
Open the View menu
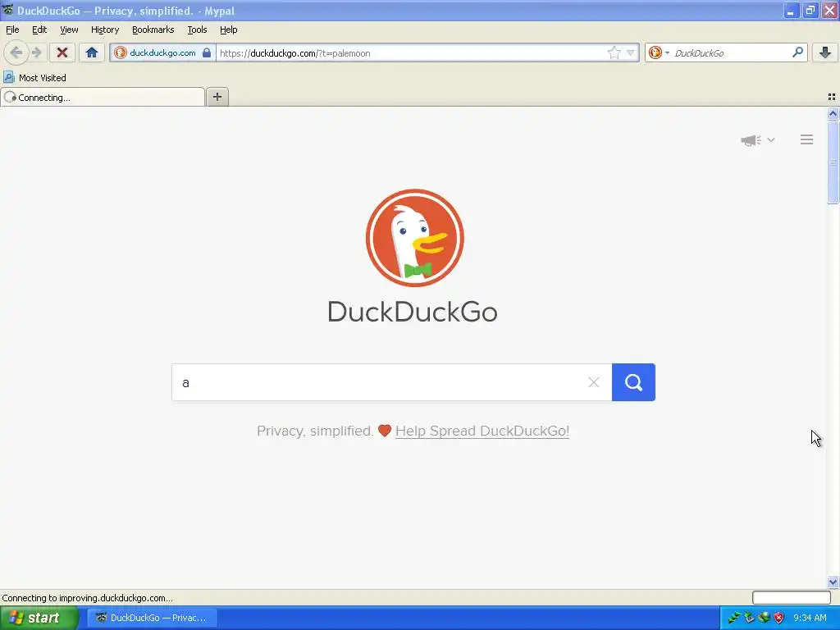pos(69,30)
